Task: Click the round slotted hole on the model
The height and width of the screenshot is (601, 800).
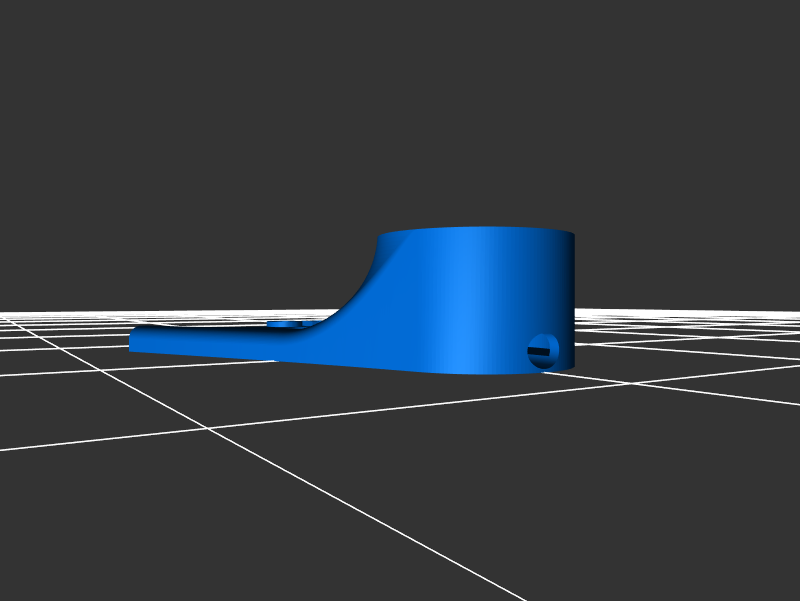Action: (543, 350)
